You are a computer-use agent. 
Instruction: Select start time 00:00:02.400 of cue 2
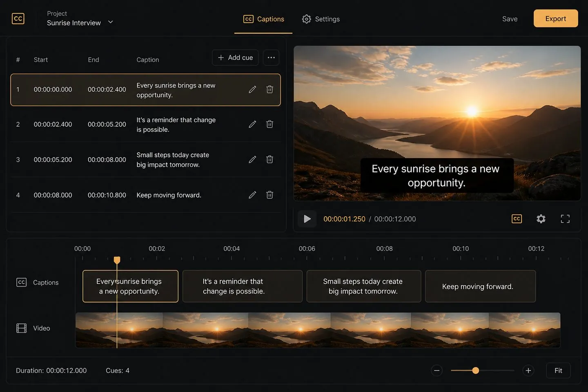click(53, 124)
